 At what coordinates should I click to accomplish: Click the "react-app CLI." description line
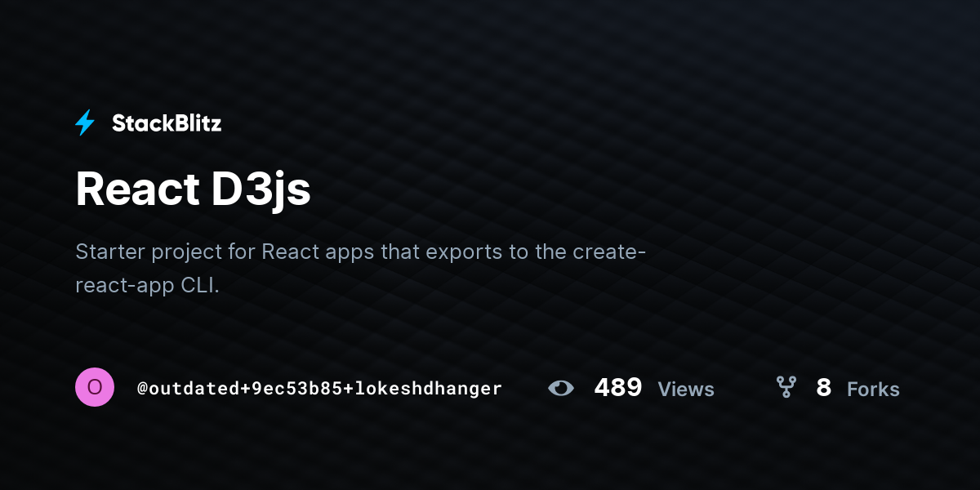click(148, 287)
